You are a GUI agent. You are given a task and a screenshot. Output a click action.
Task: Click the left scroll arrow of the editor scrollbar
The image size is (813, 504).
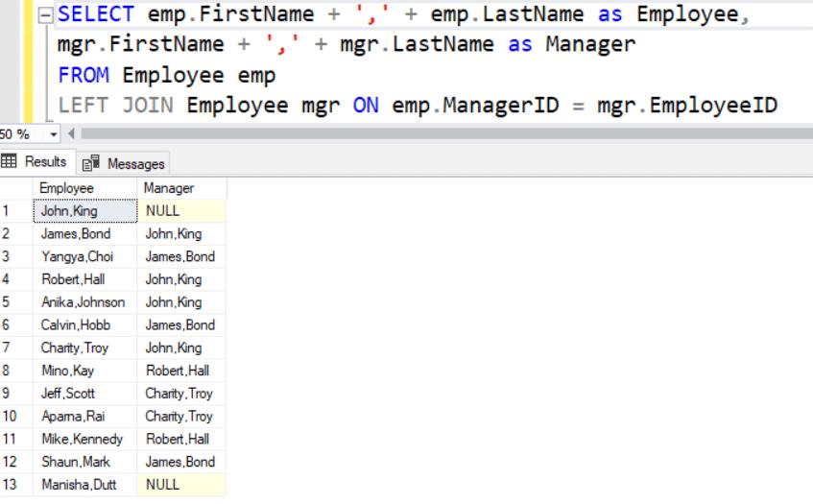tap(71, 133)
